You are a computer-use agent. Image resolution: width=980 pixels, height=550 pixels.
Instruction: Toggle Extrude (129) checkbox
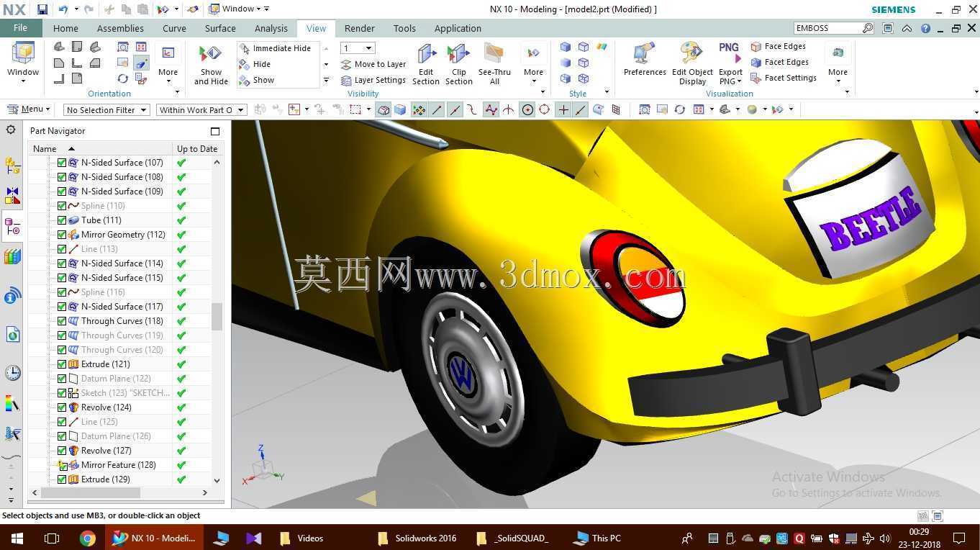[62, 479]
